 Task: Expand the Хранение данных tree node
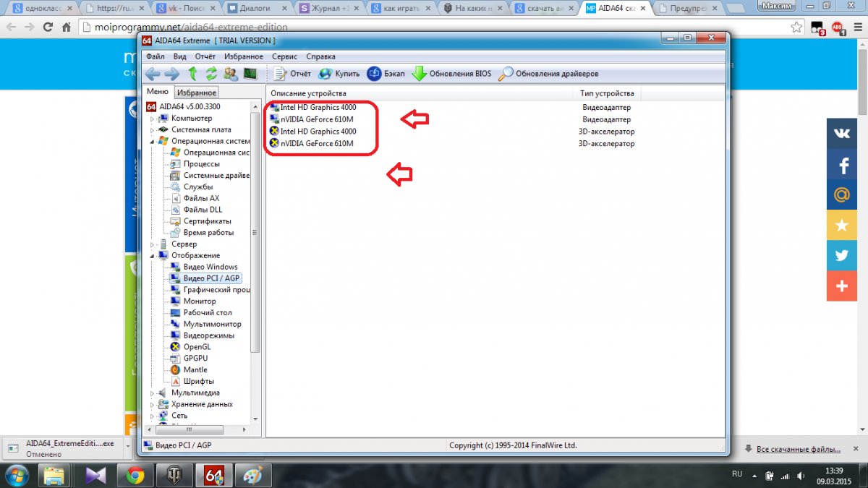point(152,404)
